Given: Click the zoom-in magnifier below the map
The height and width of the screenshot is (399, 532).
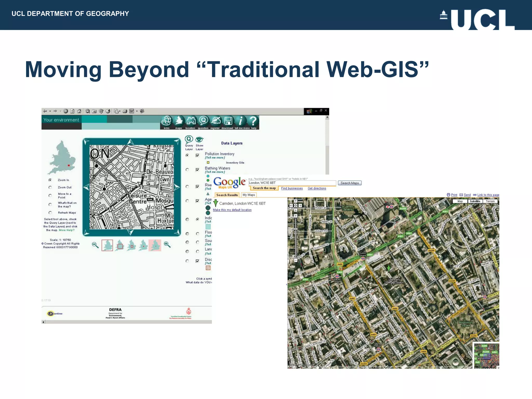Looking at the screenshot, I should 167,245.
